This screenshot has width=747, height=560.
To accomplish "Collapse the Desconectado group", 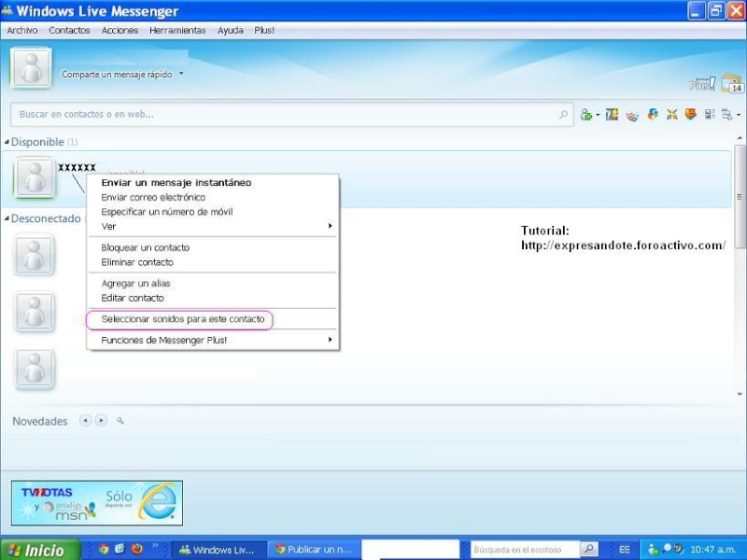I will point(7,218).
